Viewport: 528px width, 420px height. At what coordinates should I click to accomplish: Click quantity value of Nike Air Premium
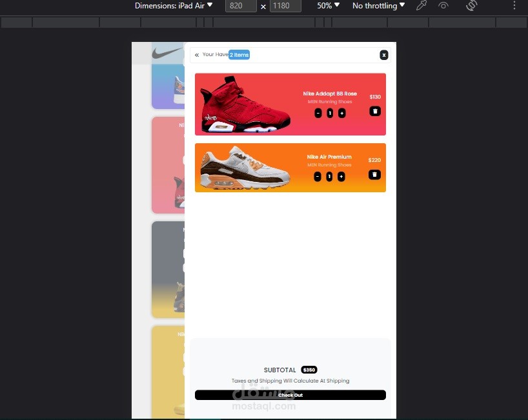(329, 177)
